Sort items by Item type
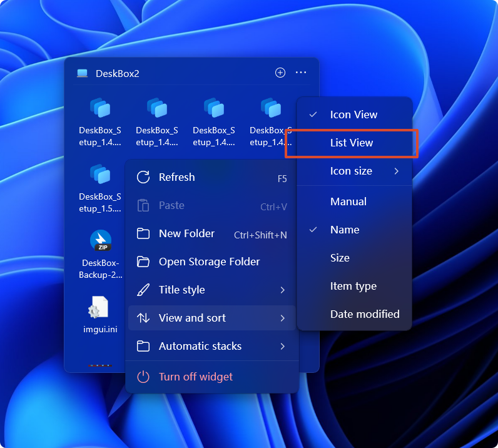The width and height of the screenshot is (498, 448). (x=355, y=286)
